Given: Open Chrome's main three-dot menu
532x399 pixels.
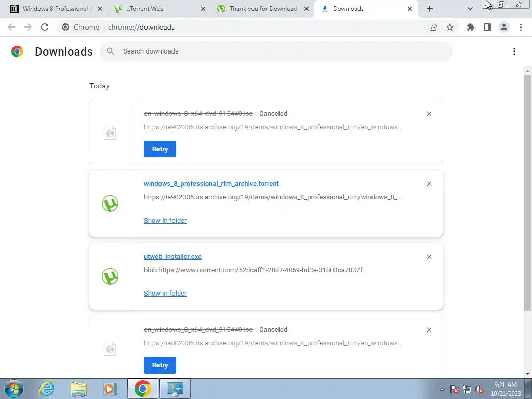Looking at the screenshot, I should click(521, 27).
